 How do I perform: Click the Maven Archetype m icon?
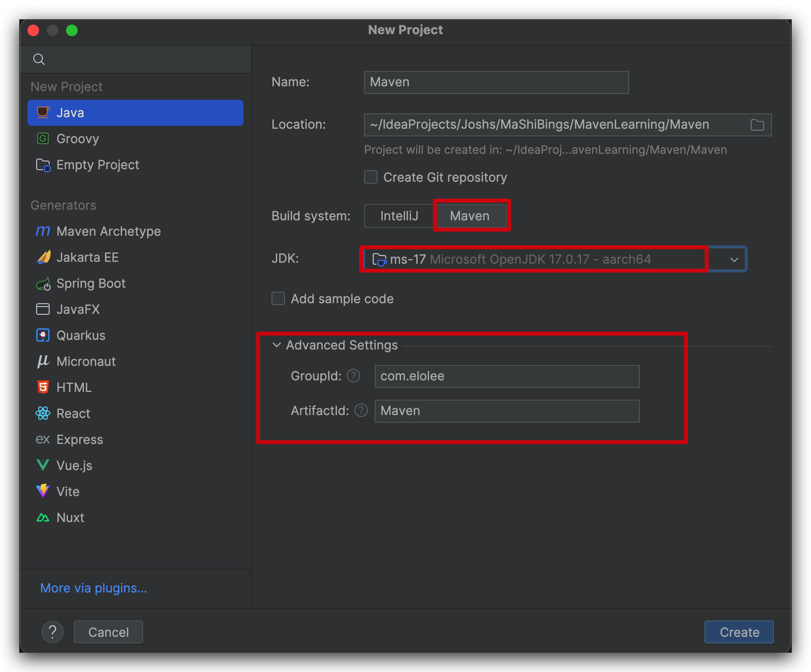43,231
